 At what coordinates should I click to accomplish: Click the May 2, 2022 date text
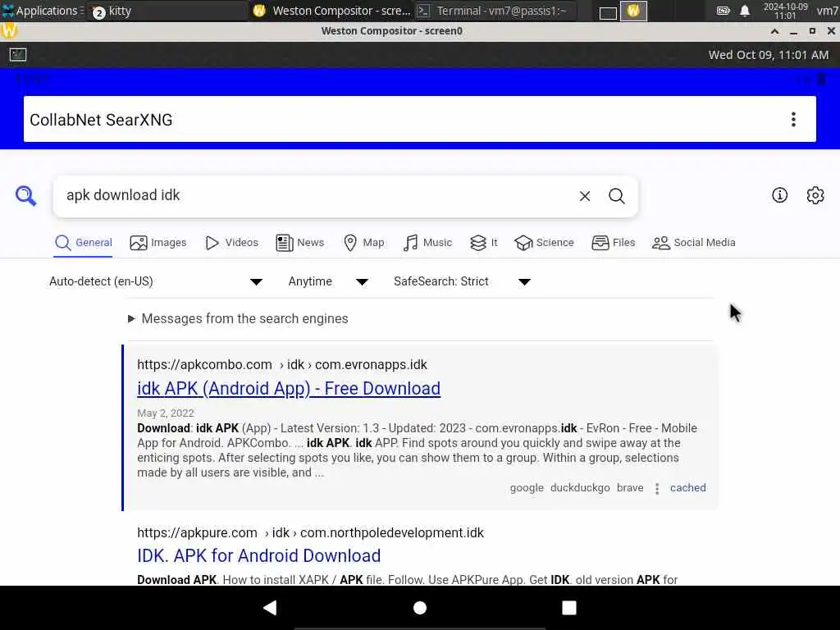click(x=166, y=413)
